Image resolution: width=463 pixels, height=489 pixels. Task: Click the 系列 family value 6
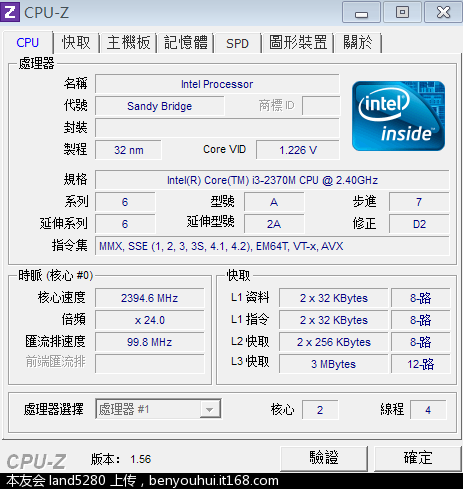click(x=125, y=202)
